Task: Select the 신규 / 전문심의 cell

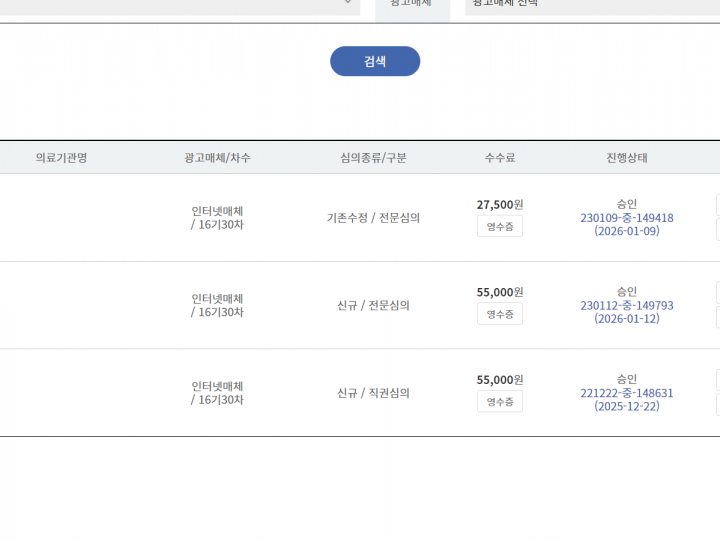Action: tap(373, 305)
